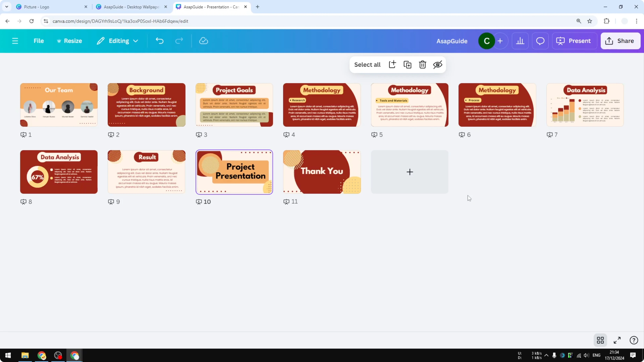Open the Insights chart icon
Screen dimensions: 644x362
coord(520,41)
